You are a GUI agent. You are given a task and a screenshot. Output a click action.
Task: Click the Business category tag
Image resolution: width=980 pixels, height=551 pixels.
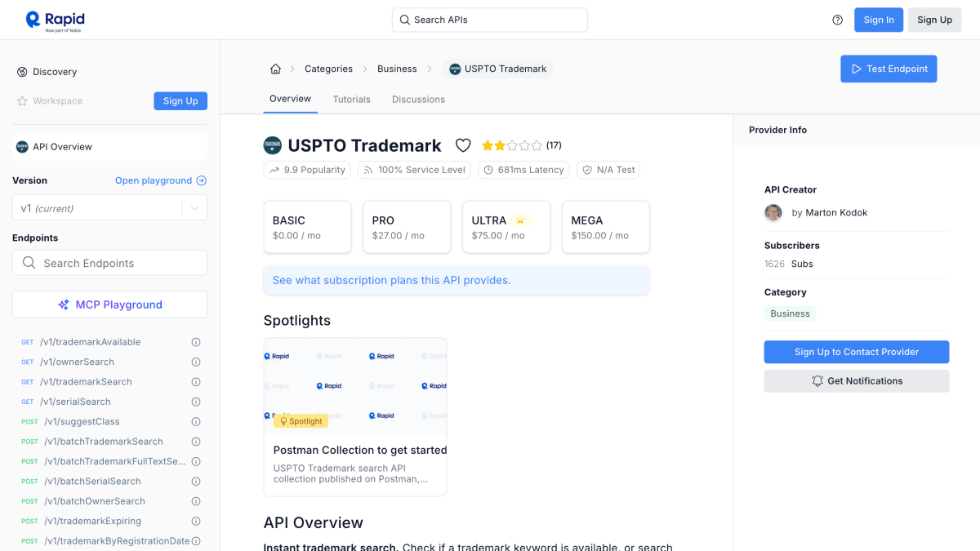click(790, 313)
